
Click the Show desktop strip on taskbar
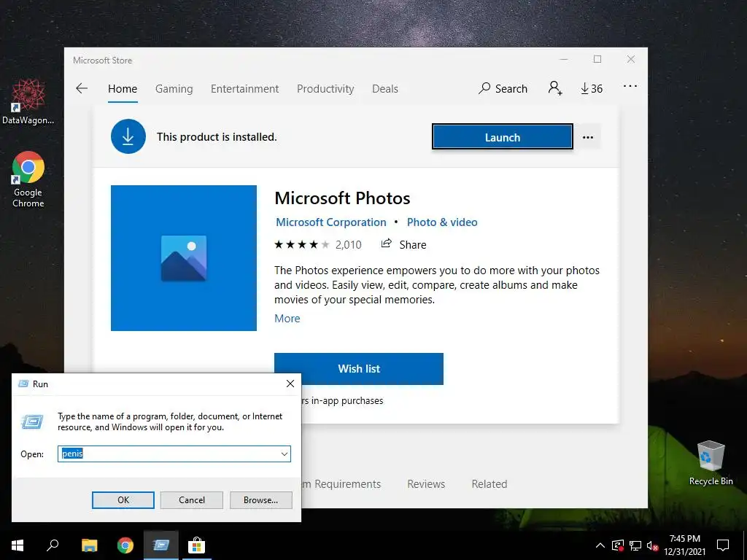[745, 545]
